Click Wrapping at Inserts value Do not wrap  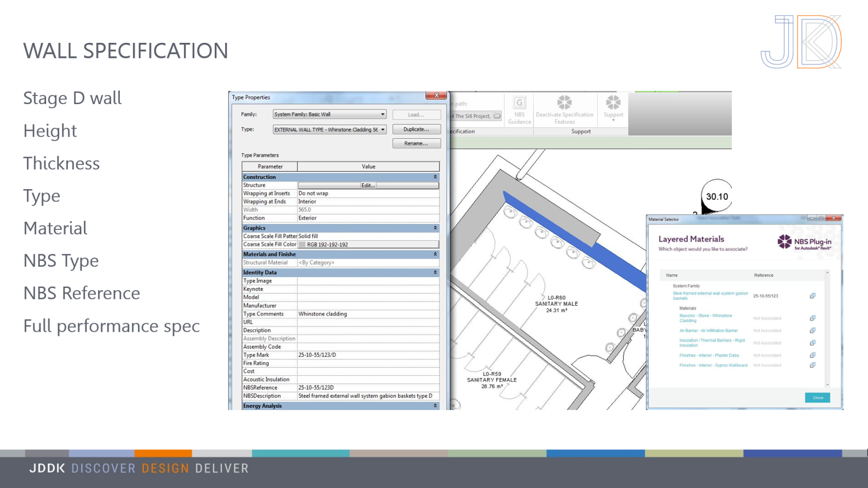[x=368, y=194]
